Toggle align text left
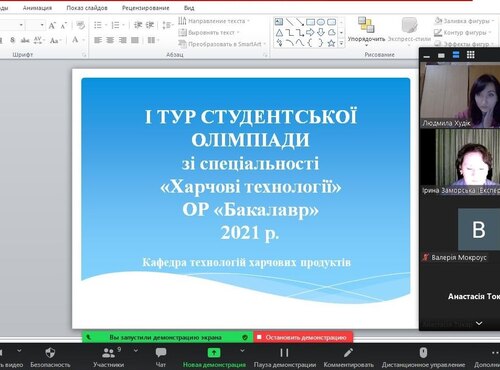The width and height of the screenshot is (500, 370). (98, 40)
